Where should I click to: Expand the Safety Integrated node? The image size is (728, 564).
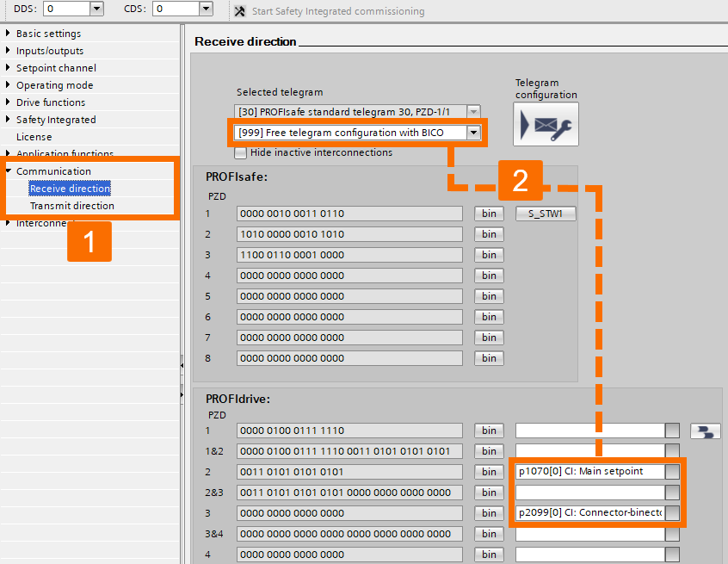[9, 119]
